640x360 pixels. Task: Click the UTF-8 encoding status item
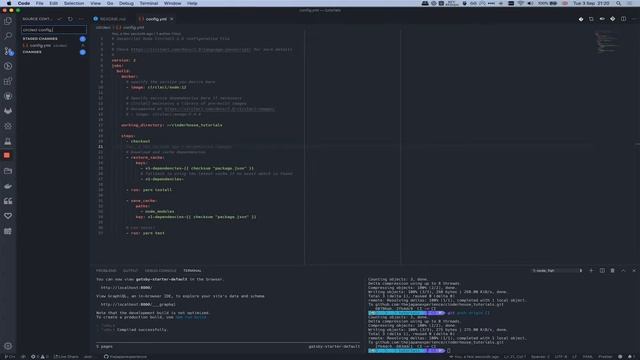click(561, 357)
